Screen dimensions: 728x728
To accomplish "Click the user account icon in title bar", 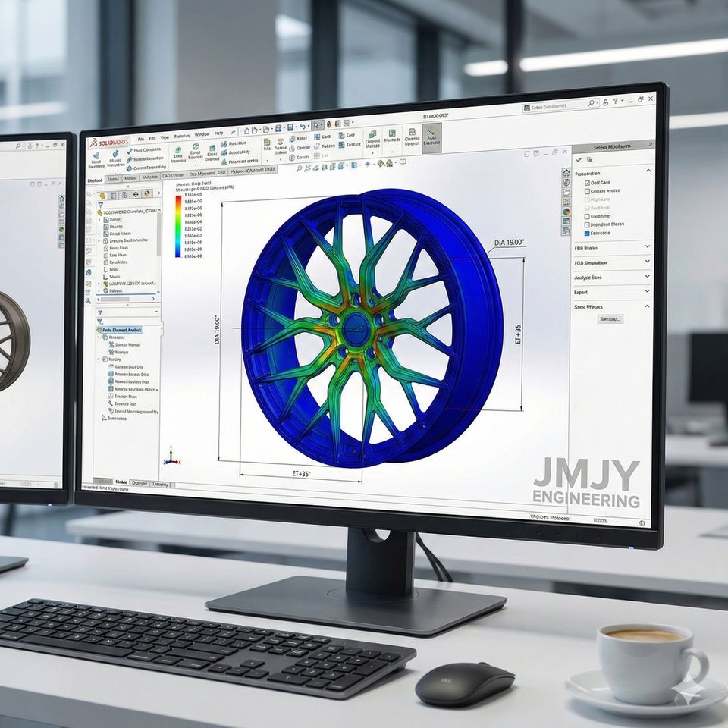I will coord(605,102).
